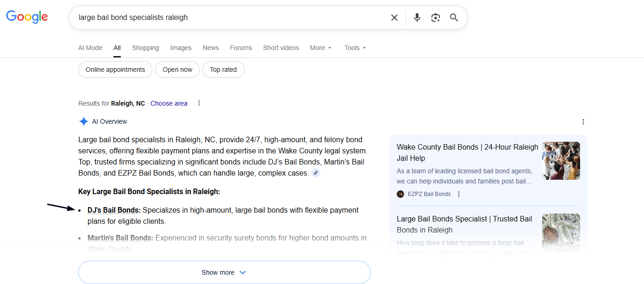Open the DJ's Bail Bonds link
Screen dimensions: 644x284
114,210
